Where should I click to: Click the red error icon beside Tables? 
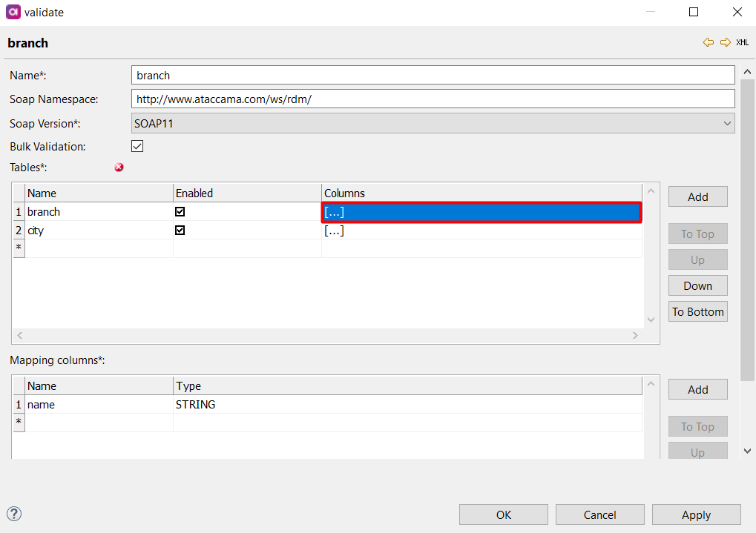click(x=119, y=168)
